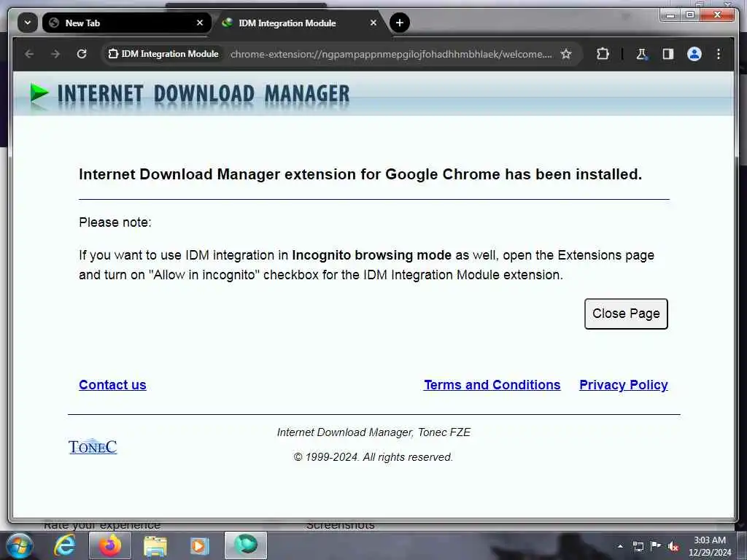Open a new tab with plus button
The width and height of the screenshot is (747, 560).
pos(400,23)
